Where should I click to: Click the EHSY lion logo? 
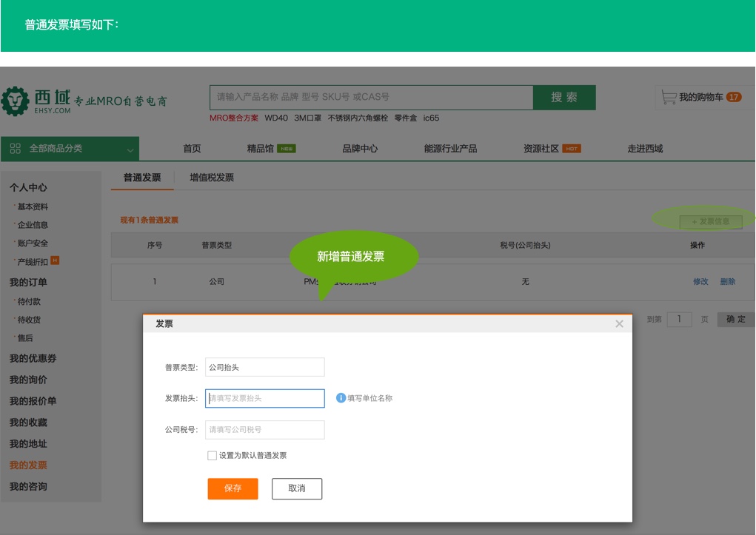pos(15,101)
